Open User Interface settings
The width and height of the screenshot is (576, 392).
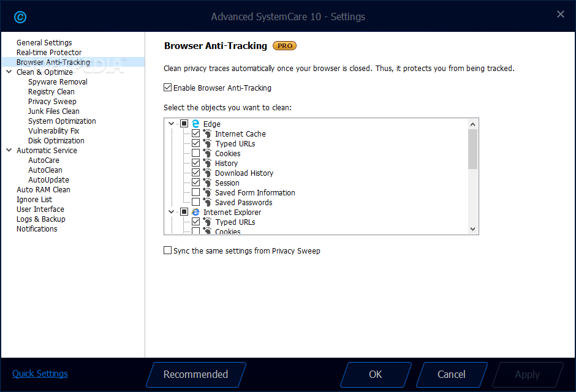tap(40, 209)
